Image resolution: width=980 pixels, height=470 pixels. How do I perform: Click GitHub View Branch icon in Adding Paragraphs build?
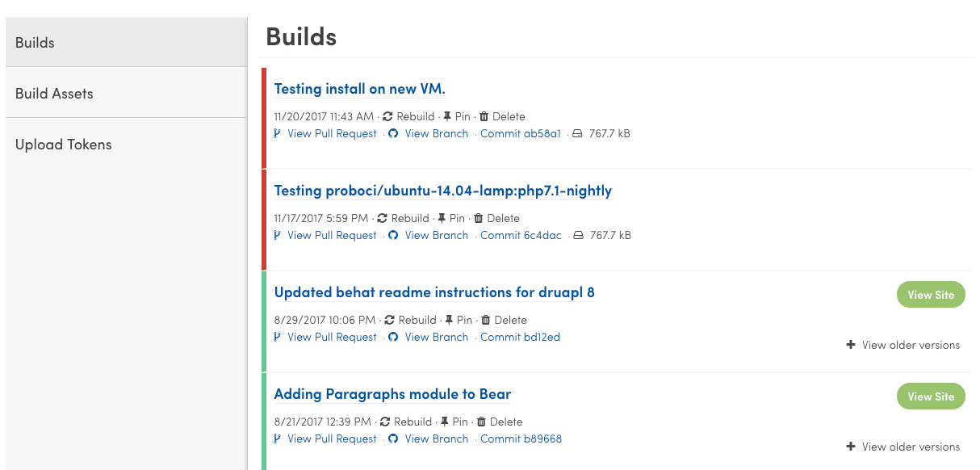pos(393,439)
